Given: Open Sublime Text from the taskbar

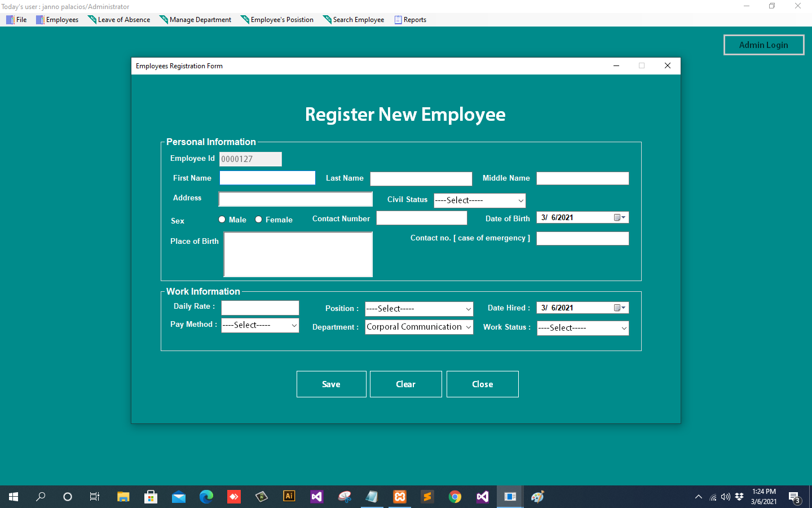Looking at the screenshot, I should click(x=427, y=497).
